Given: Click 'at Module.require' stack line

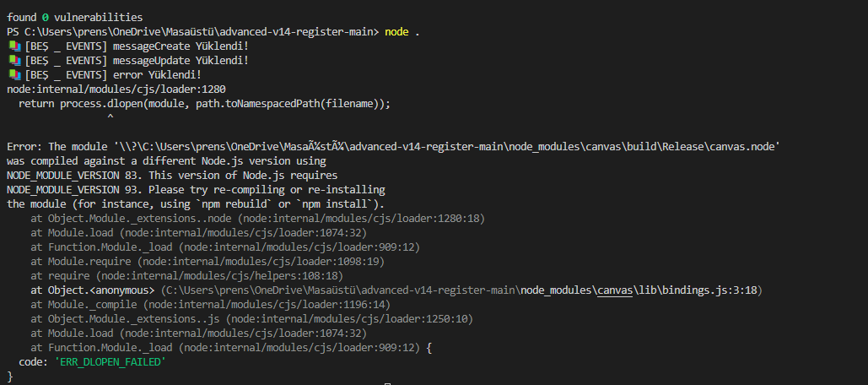Looking at the screenshot, I should pyautogui.click(x=208, y=262).
